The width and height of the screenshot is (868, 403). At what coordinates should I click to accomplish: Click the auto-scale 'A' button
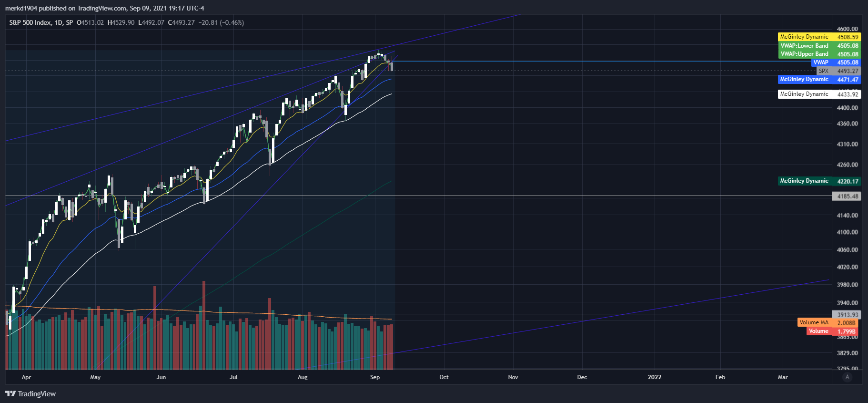click(x=847, y=377)
